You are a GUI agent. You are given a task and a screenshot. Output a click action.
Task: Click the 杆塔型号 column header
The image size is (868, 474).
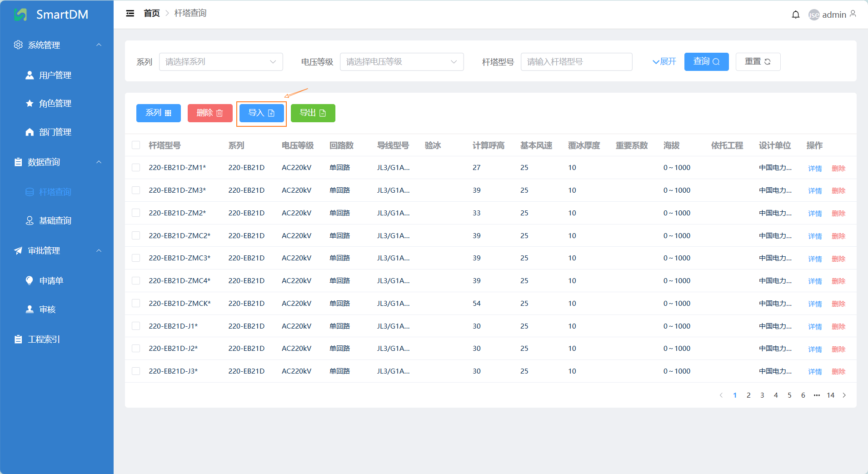tap(165, 145)
